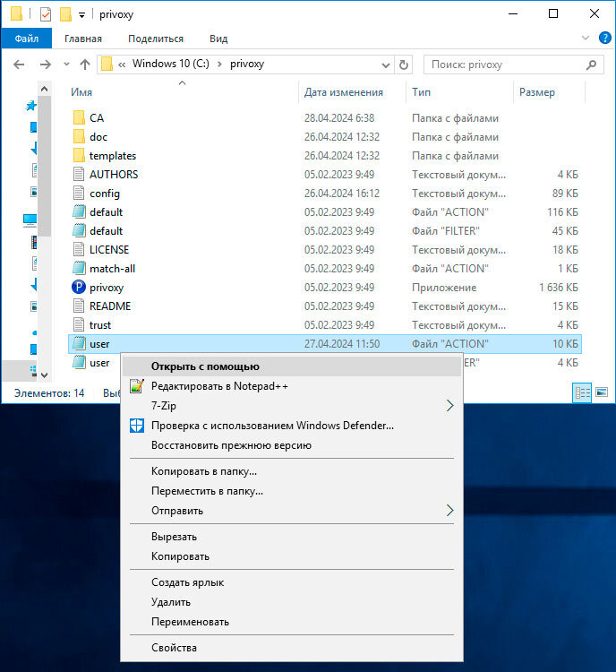Click config file date 26.04.2024 16:12
The width and height of the screenshot is (616, 672).
click(x=342, y=194)
